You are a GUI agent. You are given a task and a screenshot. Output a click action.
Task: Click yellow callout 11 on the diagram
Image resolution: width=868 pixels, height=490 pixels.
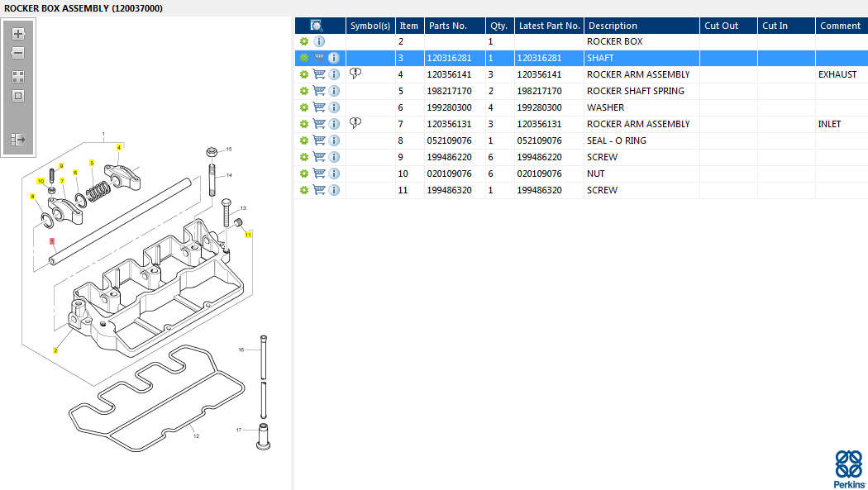(x=247, y=235)
